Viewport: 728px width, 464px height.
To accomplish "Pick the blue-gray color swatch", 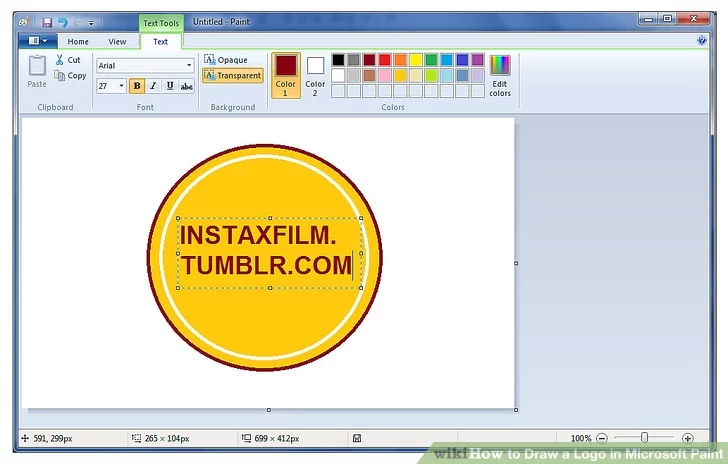I will point(462,75).
